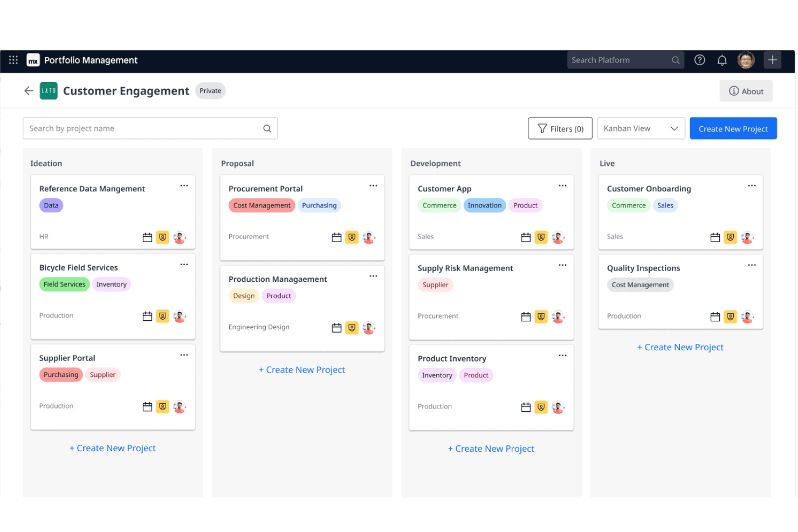Open the Product Inventory project title

click(x=452, y=358)
